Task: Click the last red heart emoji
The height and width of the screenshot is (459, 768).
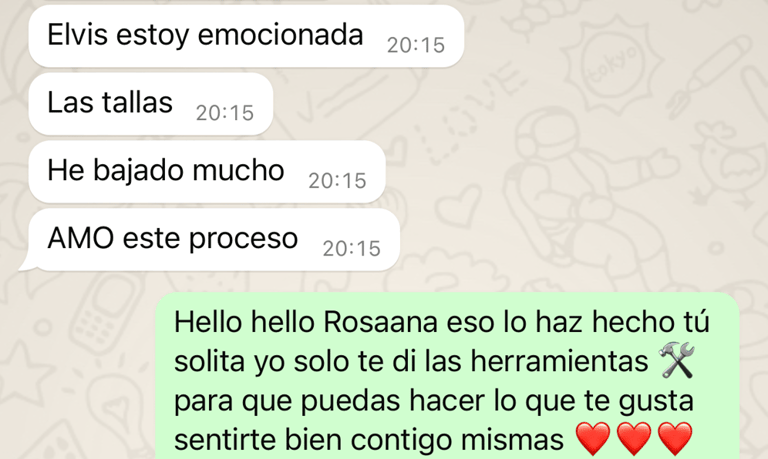Action: point(675,438)
